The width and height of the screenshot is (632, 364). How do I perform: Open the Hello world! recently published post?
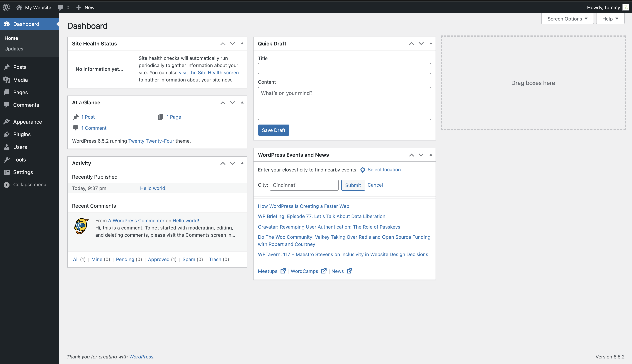pos(153,188)
